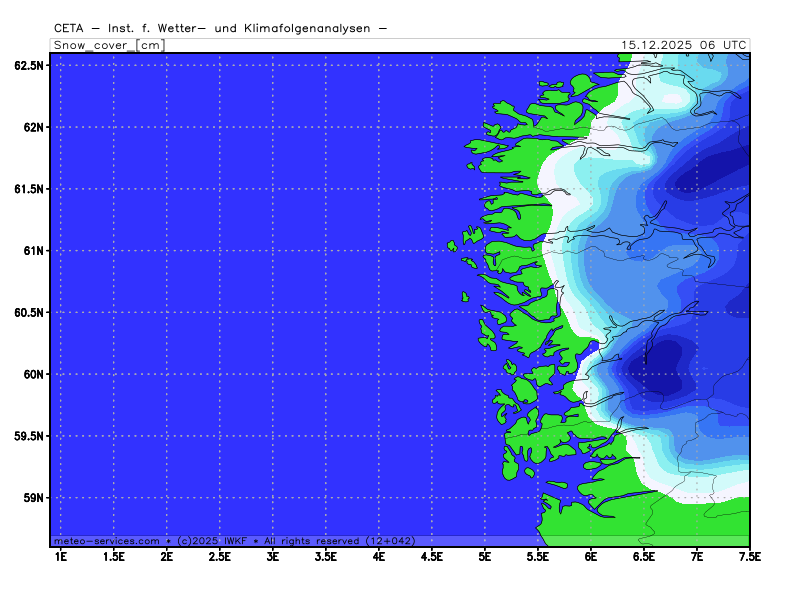
Task: Select the 6E longitude label
Action: point(591,555)
